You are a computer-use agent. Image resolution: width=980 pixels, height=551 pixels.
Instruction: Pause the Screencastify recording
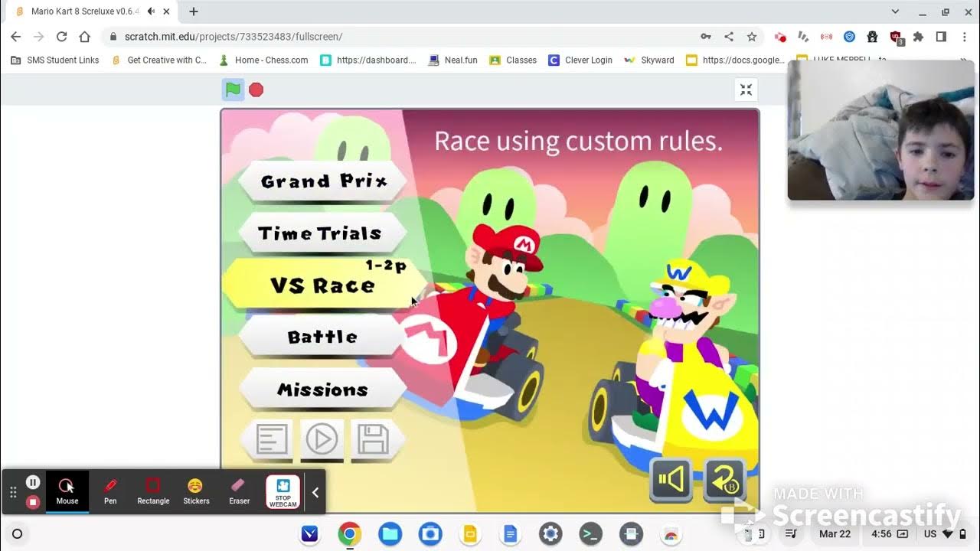[x=33, y=482]
